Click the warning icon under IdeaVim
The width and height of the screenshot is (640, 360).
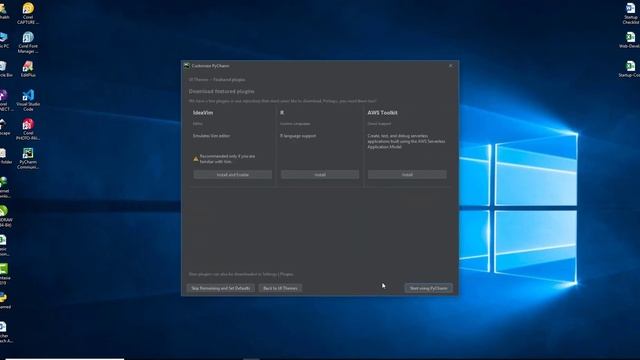coord(196,158)
